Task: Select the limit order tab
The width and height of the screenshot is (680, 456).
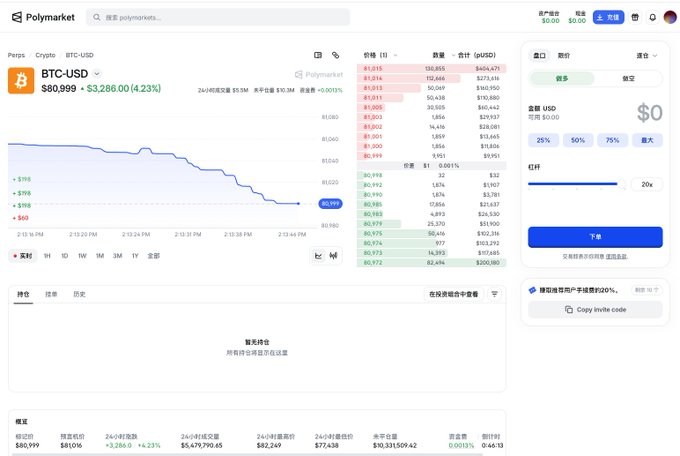Action: tap(564, 56)
